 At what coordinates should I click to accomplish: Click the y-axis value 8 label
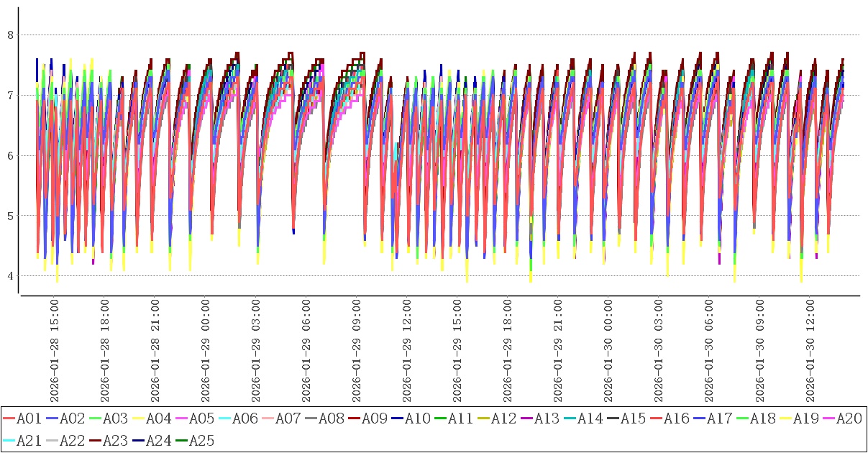[x=10, y=35]
